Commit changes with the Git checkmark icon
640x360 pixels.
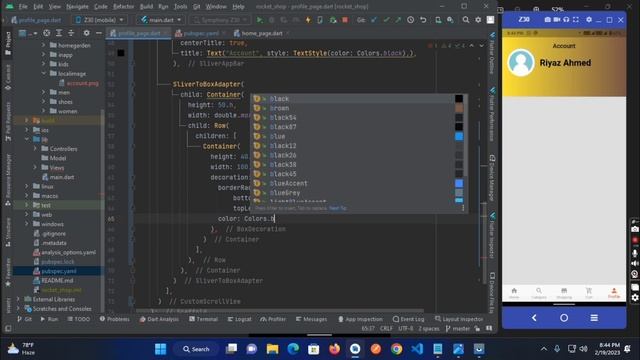click(x=386, y=20)
